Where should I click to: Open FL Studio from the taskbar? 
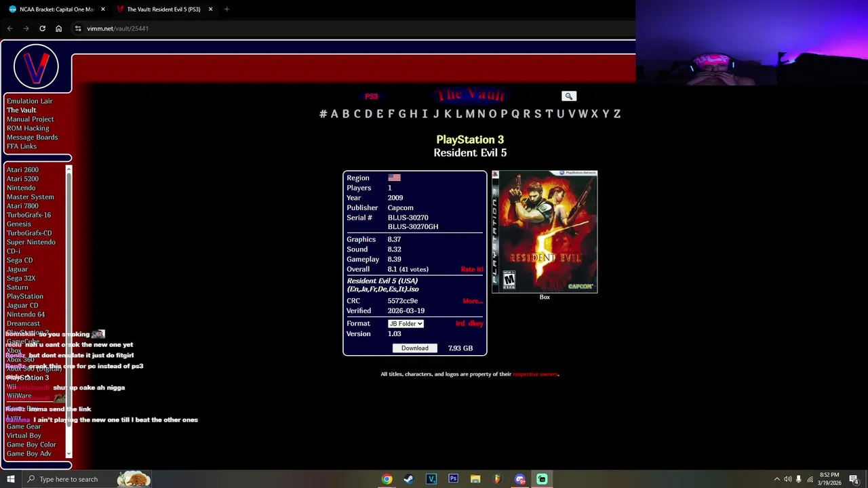click(x=497, y=479)
